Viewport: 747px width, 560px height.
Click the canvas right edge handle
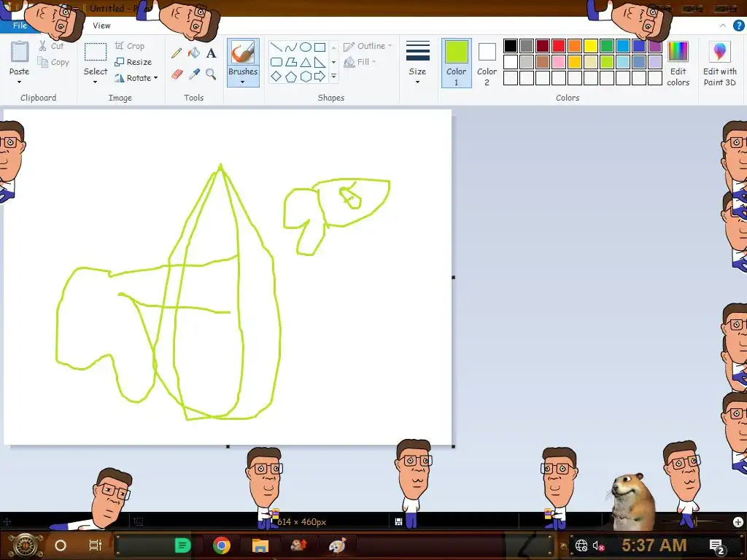click(x=453, y=277)
